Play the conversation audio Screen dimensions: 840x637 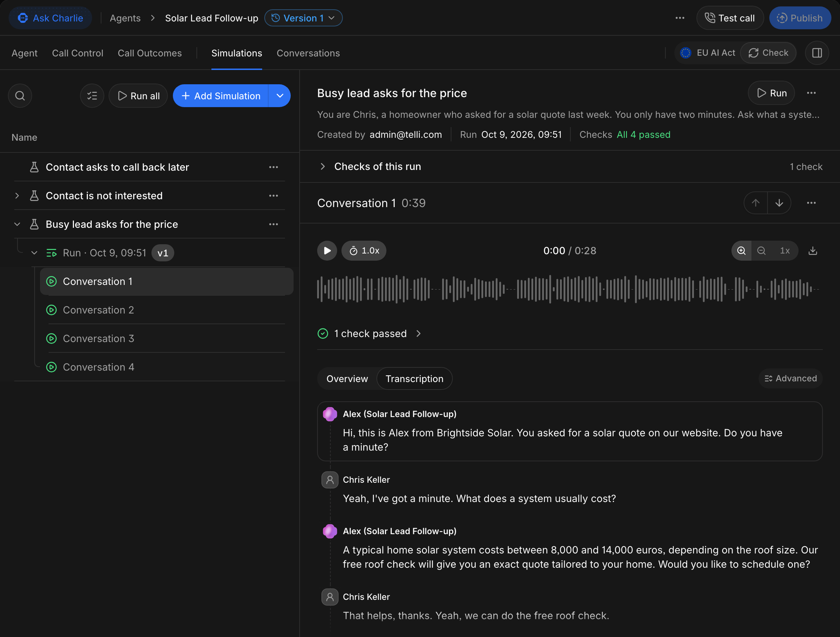327,251
